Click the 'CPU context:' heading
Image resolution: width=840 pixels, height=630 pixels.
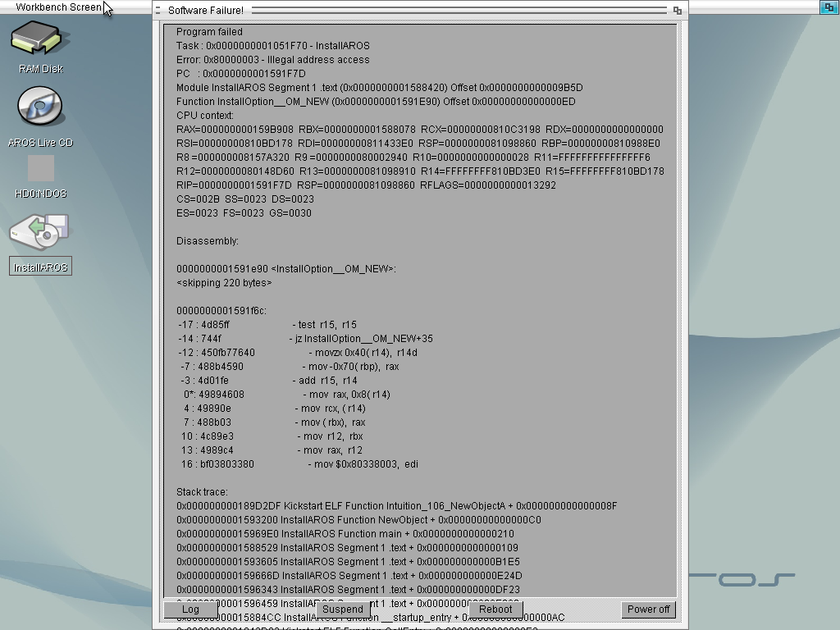click(204, 115)
